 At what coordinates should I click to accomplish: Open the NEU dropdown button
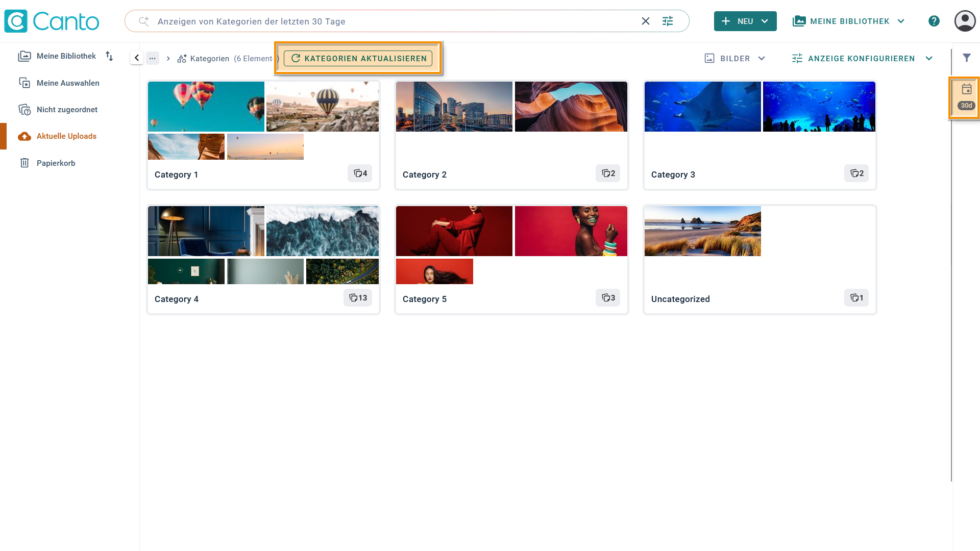click(745, 21)
